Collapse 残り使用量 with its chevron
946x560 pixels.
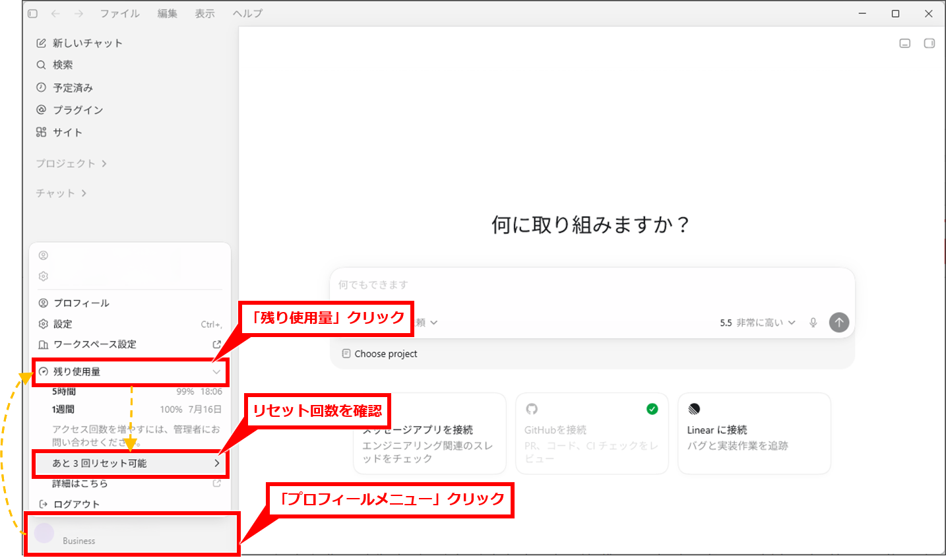coord(216,371)
